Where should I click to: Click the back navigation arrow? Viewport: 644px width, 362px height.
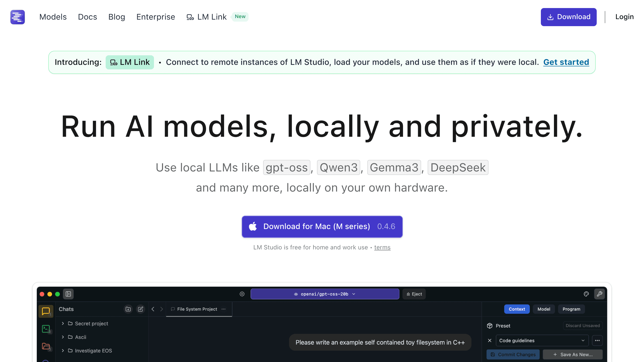pyautogui.click(x=153, y=309)
